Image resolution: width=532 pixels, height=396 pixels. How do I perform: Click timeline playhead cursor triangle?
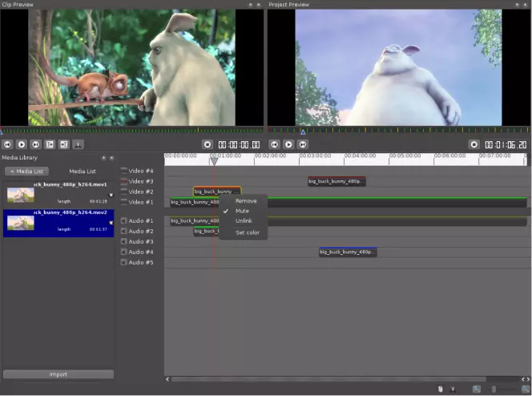tap(214, 162)
